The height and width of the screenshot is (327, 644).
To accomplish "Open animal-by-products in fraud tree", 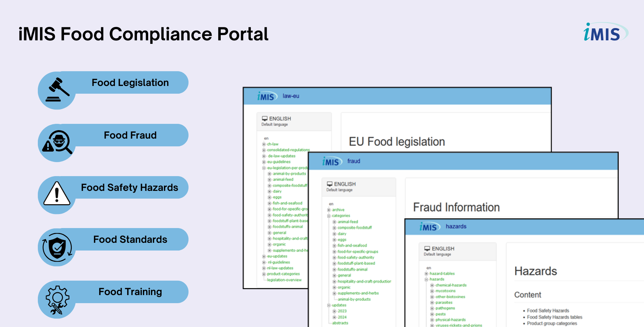I will coord(354,299).
